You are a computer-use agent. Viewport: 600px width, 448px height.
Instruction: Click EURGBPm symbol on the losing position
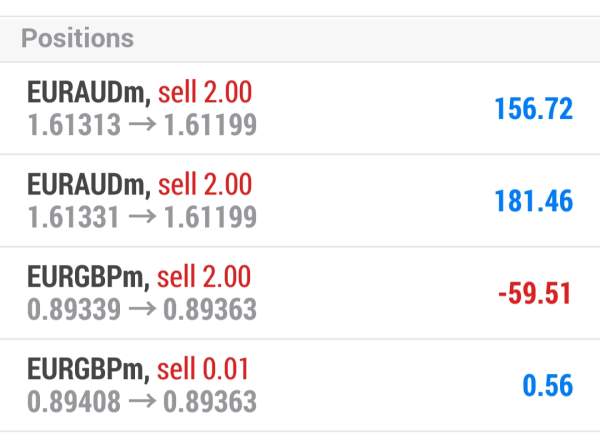pos(88,277)
